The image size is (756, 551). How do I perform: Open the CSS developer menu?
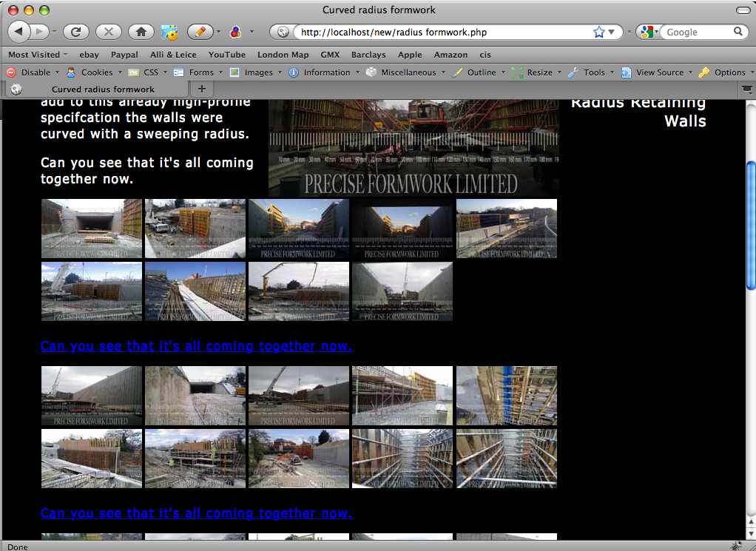tap(147, 72)
